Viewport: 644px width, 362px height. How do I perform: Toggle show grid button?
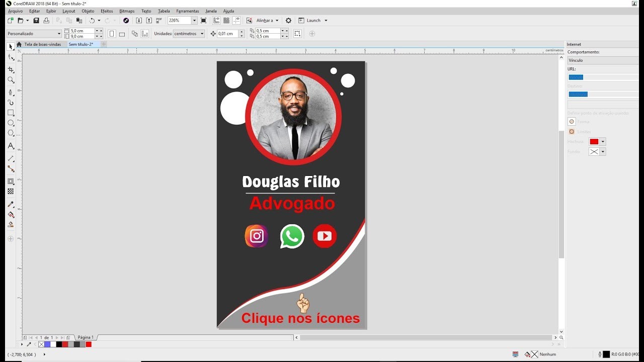click(226, 21)
